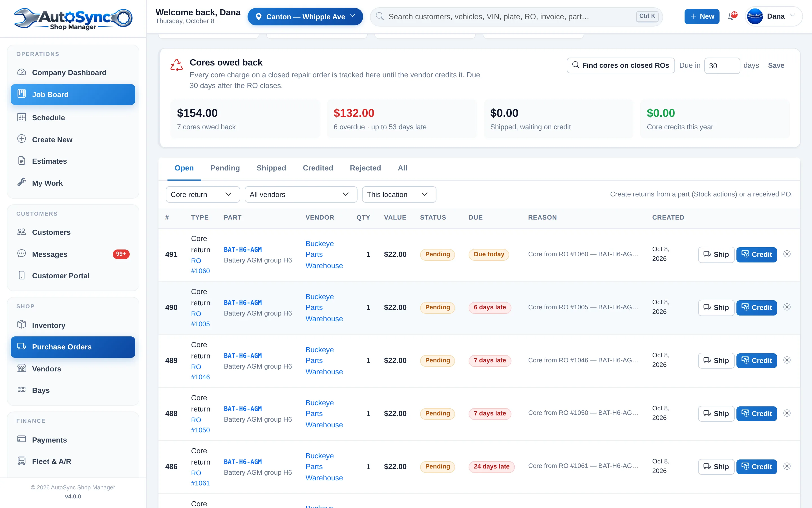Credit core return 489
This screenshot has height=508, width=812.
[x=756, y=360]
